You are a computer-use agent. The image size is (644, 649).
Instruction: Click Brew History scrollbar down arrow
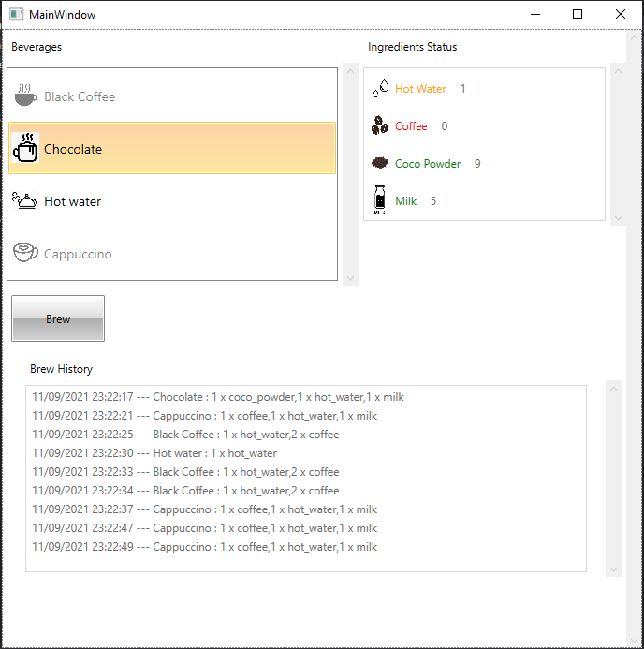pyautogui.click(x=614, y=569)
